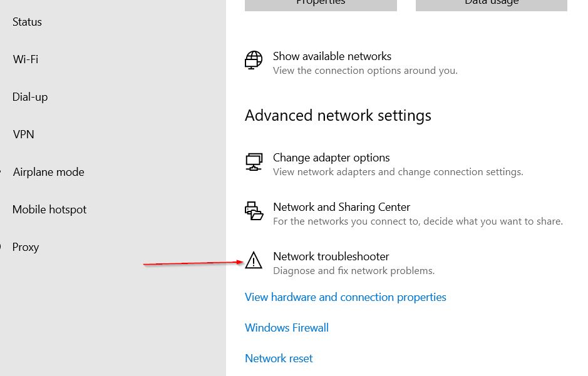Go to Dial-up settings
Image resolution: width=588 pixels, height=376 pixels.
click(x=30, y=97)
